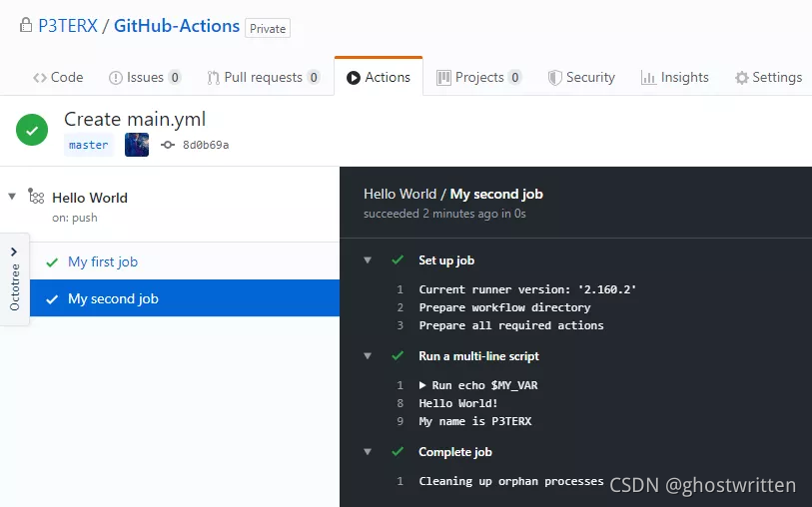This screenshot has width=812, height=507.
Task: Click My second job log heading
Action: pos(496,194)
